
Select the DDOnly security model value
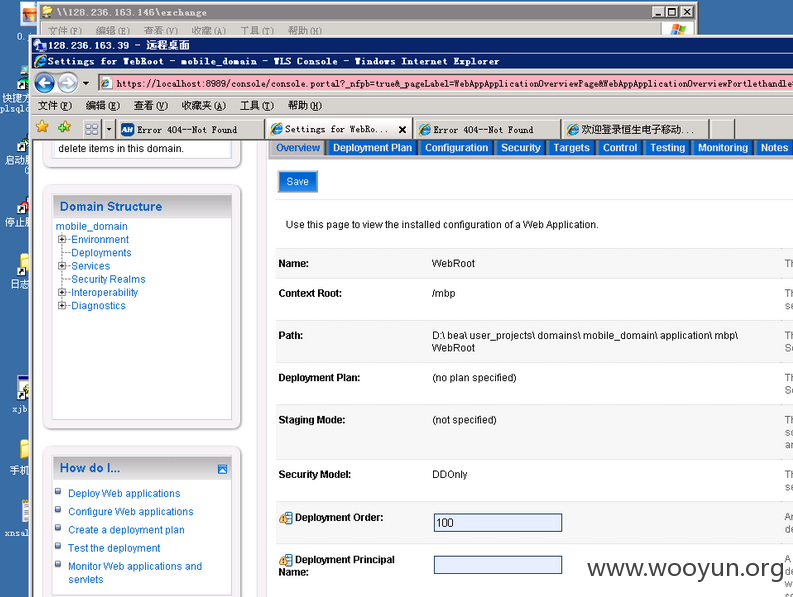click(x=450, y=475)
